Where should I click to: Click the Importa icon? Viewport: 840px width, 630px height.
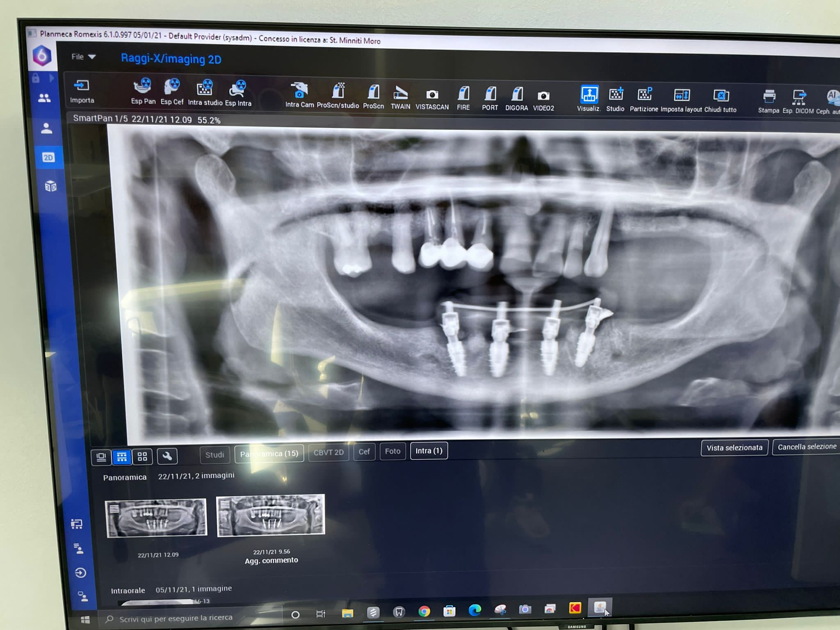[x=82, y=86]
